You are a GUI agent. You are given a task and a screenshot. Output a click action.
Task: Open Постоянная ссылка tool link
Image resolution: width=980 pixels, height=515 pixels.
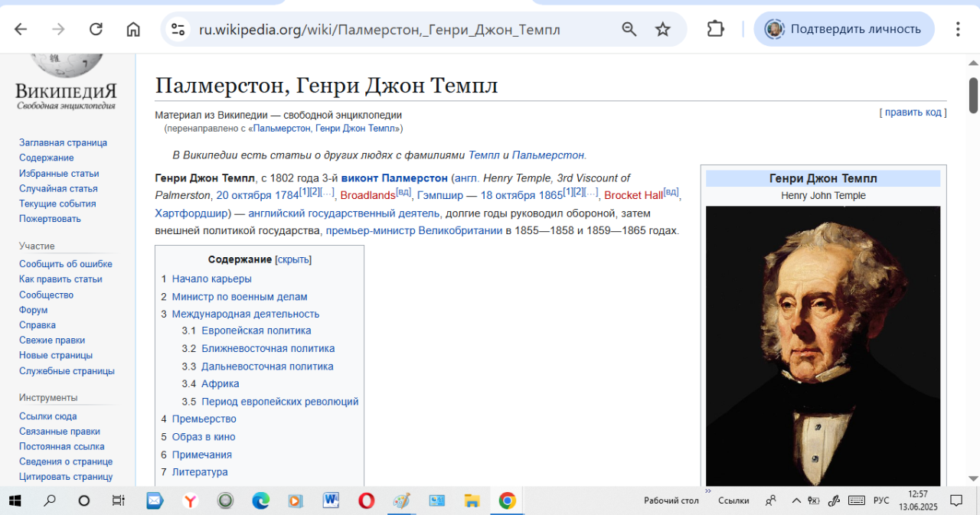(x=62, y=446)
